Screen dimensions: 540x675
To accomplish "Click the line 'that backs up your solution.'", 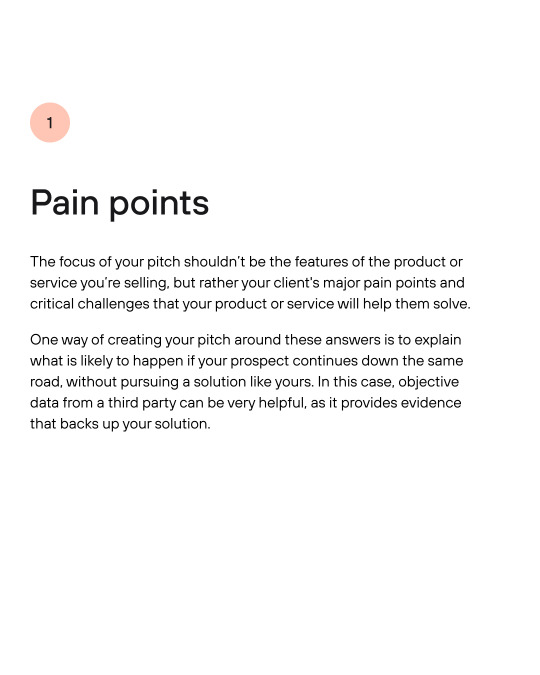I will (x=120, y=424).
